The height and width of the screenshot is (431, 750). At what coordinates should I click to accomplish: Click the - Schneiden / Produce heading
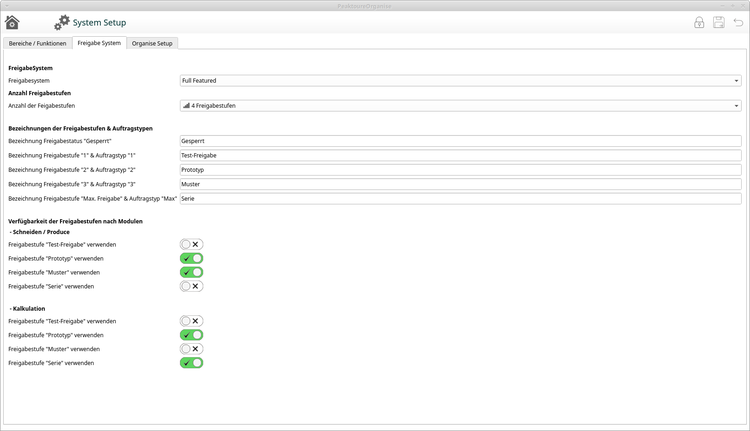[x=40, y=232]
